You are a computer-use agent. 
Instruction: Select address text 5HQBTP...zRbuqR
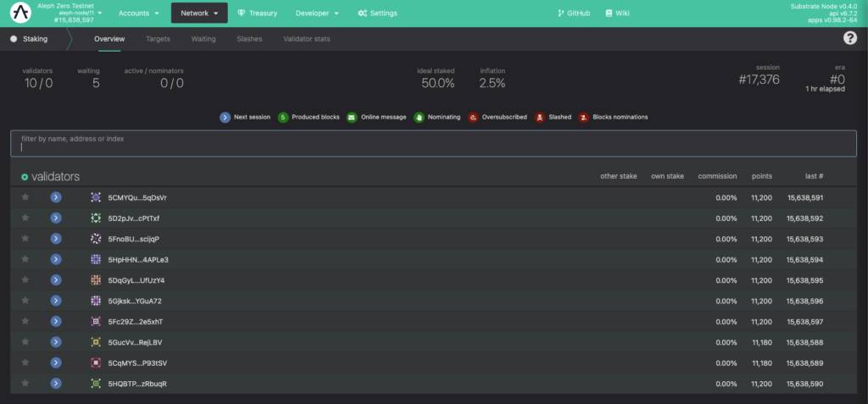137,384
